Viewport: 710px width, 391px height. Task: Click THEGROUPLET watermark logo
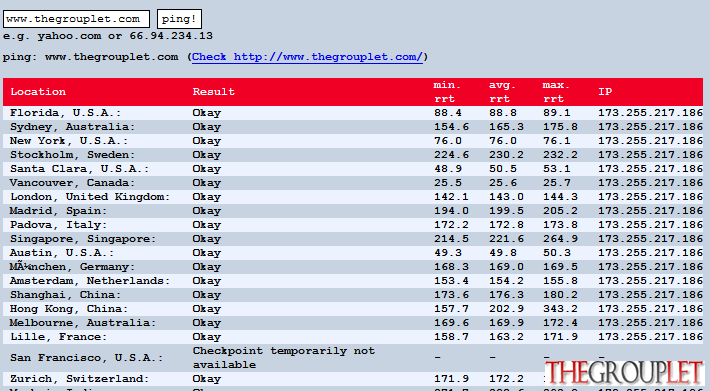pyautogui.click(x=624, y=373)
